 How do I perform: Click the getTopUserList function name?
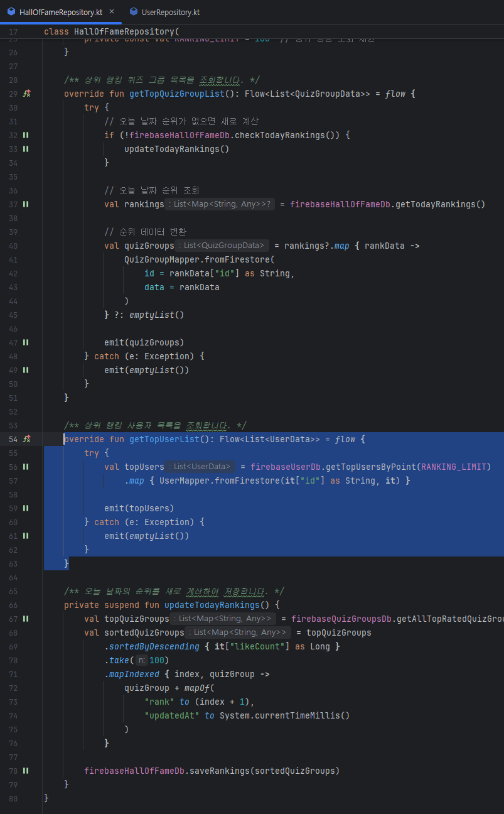[x=164, y=439]
